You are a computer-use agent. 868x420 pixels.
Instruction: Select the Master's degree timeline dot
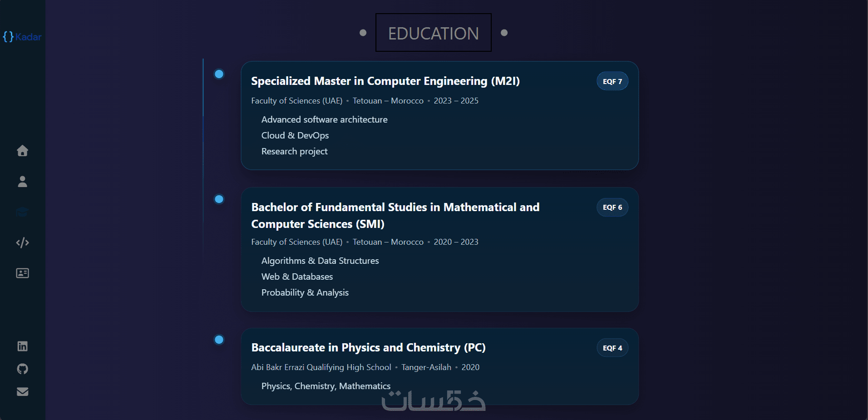[x=219, y=74]
